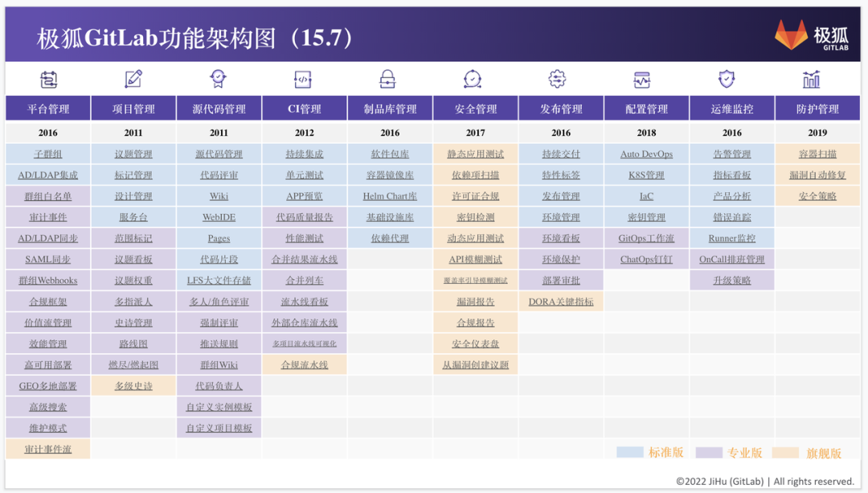Open the 燃尽/燃起图 link

tap(133, 364)
